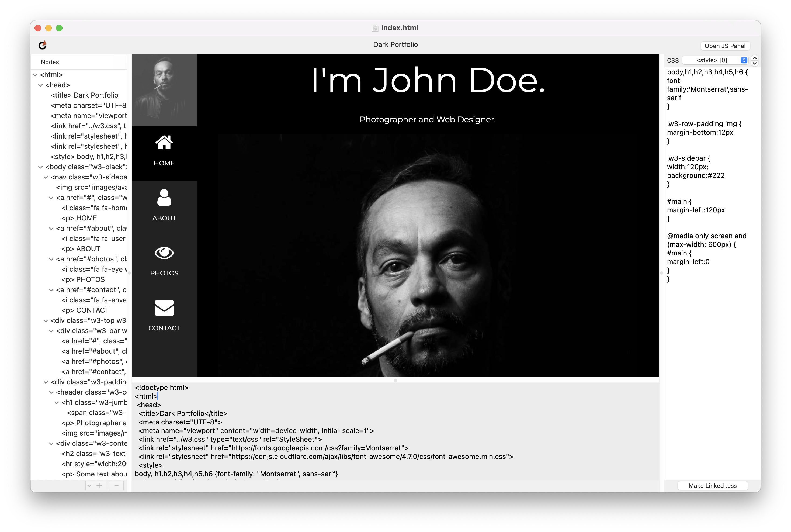791x532 pixels.
Task: Click the house icon in sidebar
Action: (x=164, y=143)
